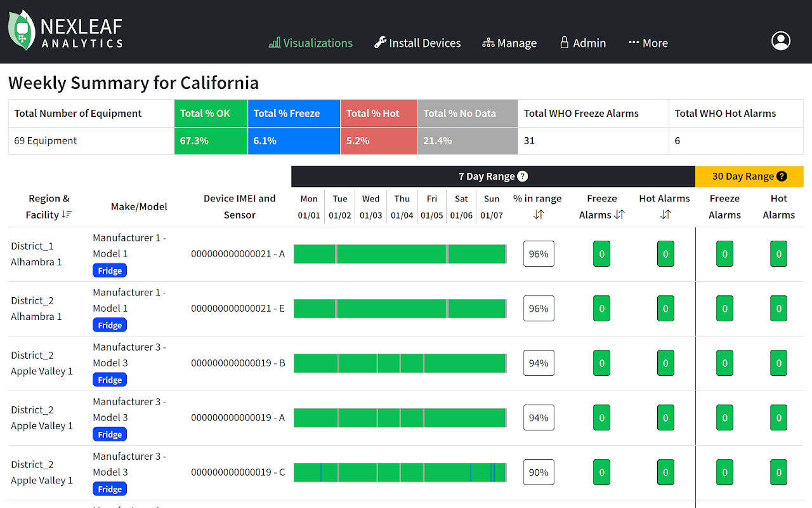Screen dimensions: 812x508
Task: Sort by Region & Facility icon
Action: [x=67, y=215]
